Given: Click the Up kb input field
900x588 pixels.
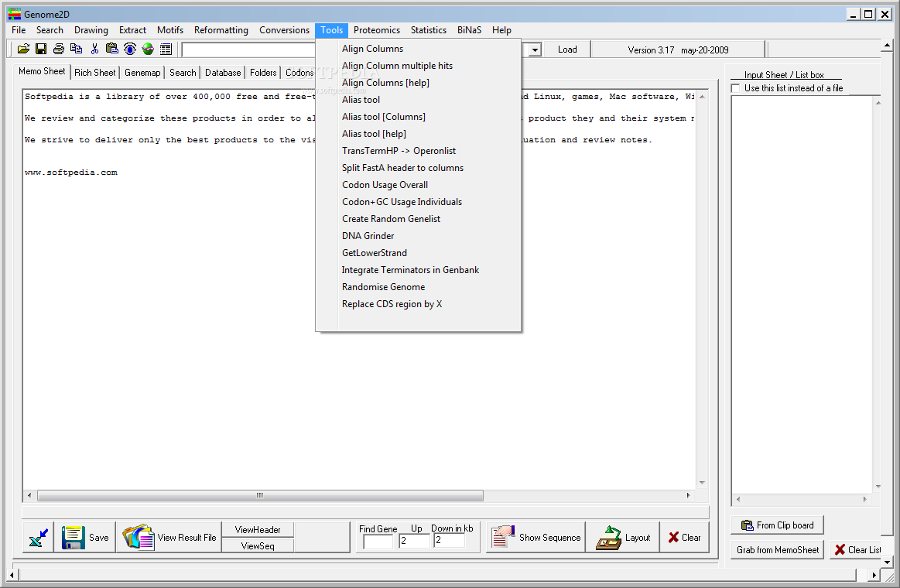Looking at the screenshot, I should pyautogui.click(x=415, y=541).
